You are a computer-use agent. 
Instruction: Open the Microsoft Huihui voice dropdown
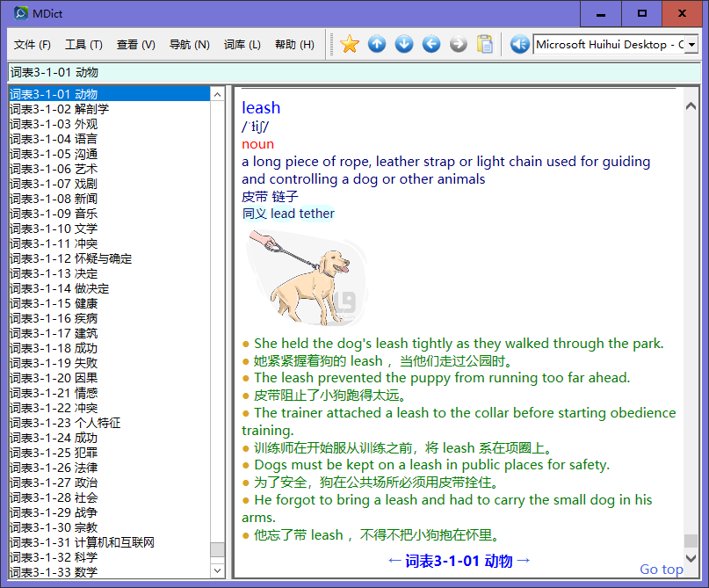click(691, 44)
